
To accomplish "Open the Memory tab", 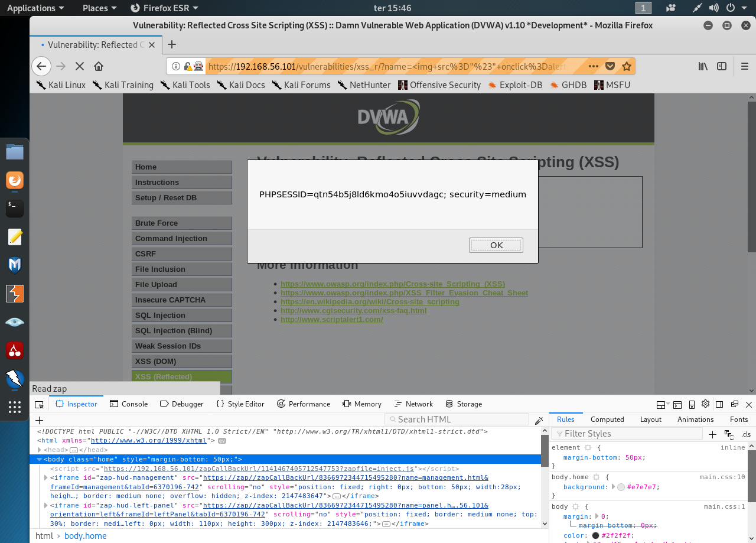I will [361, 404].
